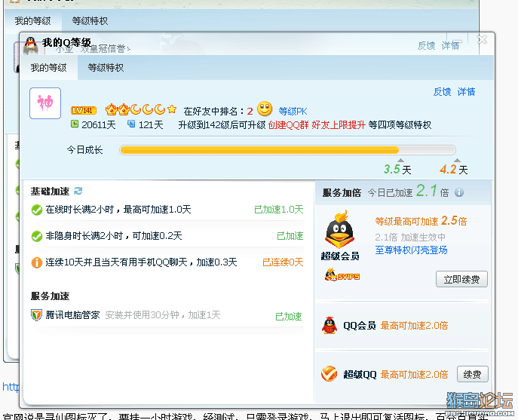Click the pink 神 avatar thumbnail

(45, 103)
